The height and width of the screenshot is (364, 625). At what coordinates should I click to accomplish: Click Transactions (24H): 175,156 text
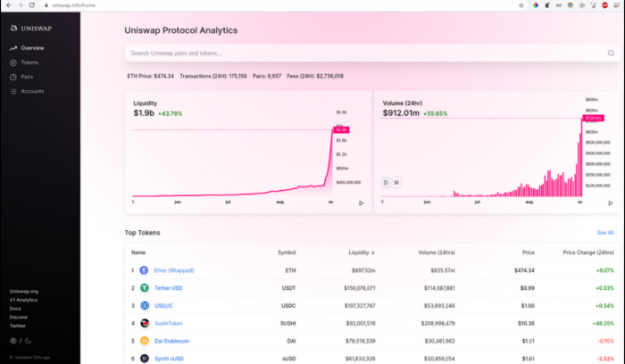pyautogui.click(x=213, y=76)
